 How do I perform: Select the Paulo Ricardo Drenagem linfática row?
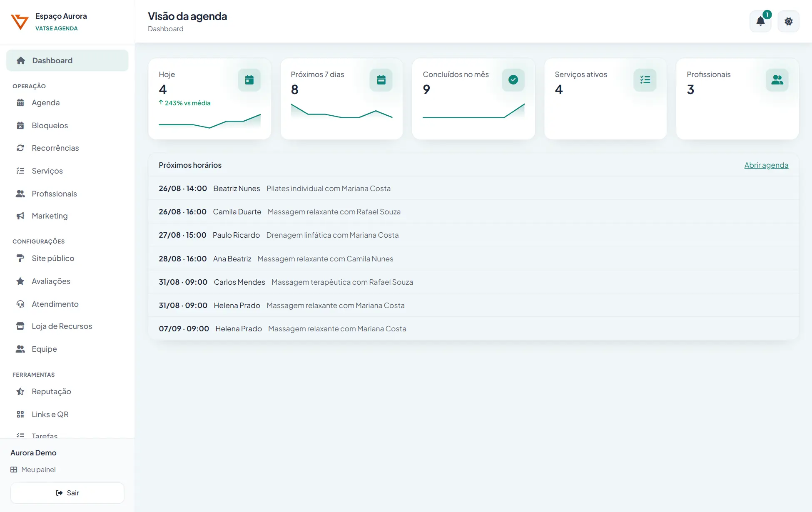473,235
